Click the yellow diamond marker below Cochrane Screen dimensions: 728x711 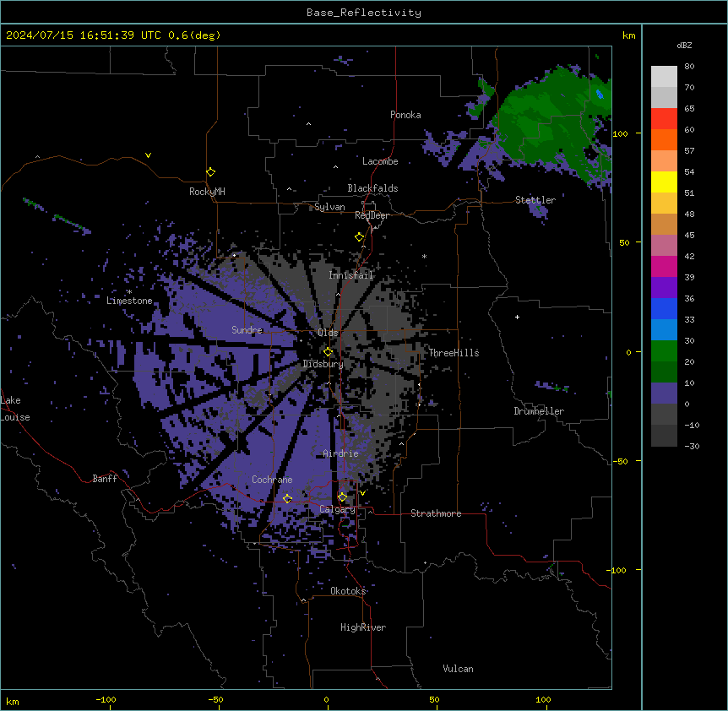tap(287, 499)
